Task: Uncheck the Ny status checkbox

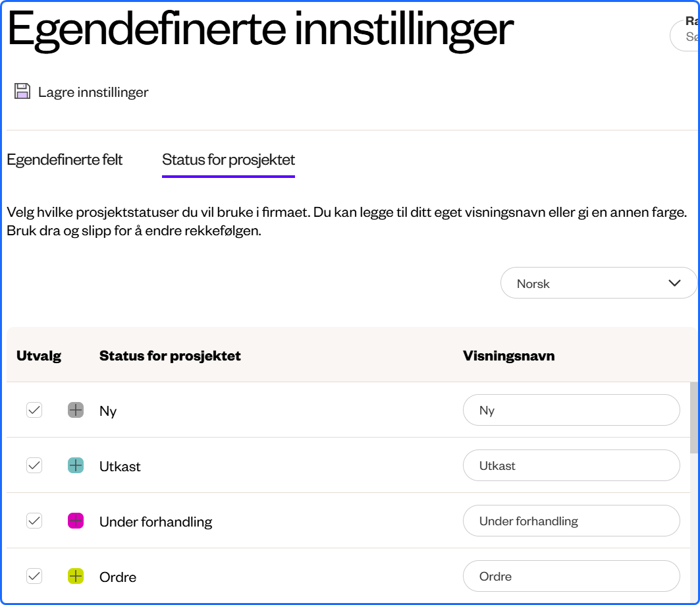Action: click(34, 410)
